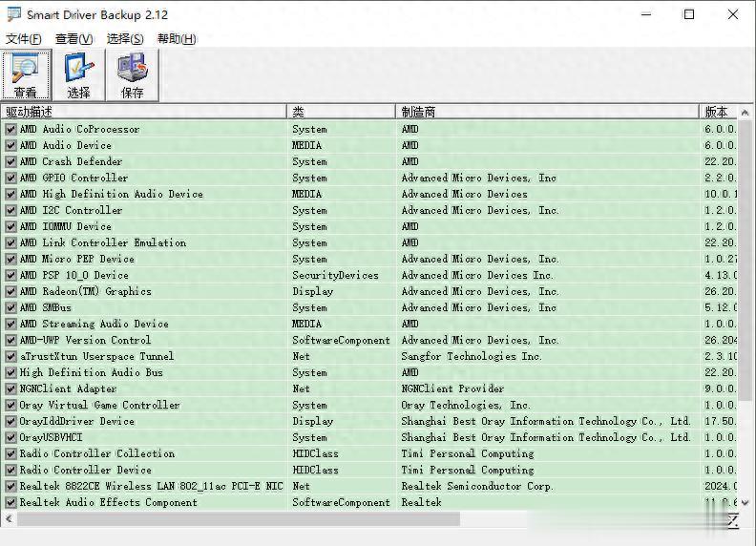Click the 查看 (scan) toolbar icon
756x546 pixels.
click(x=26, y=74)
